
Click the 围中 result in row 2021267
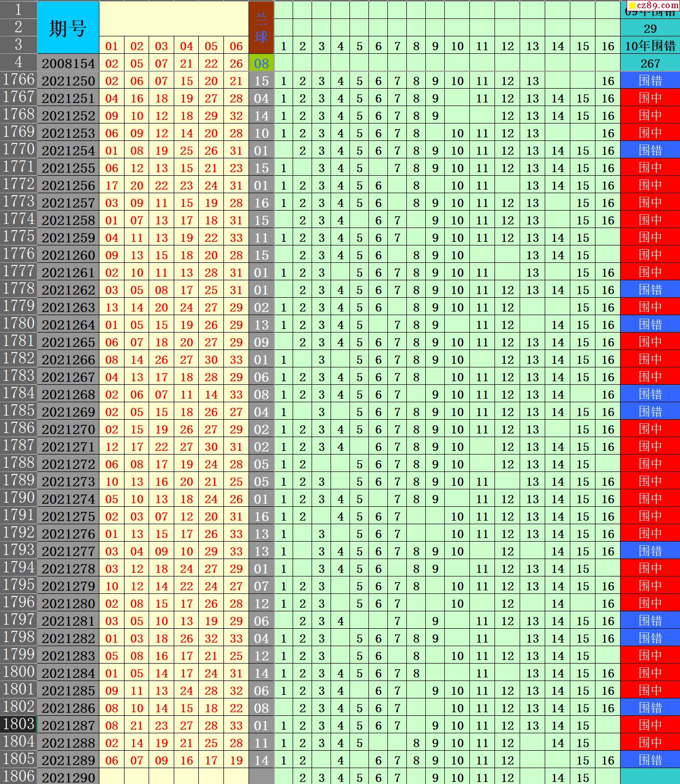[x=650, y=377]
